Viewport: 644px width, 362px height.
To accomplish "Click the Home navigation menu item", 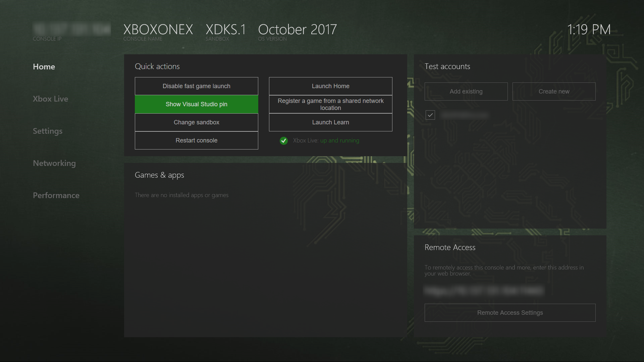I will pos(44,66).
